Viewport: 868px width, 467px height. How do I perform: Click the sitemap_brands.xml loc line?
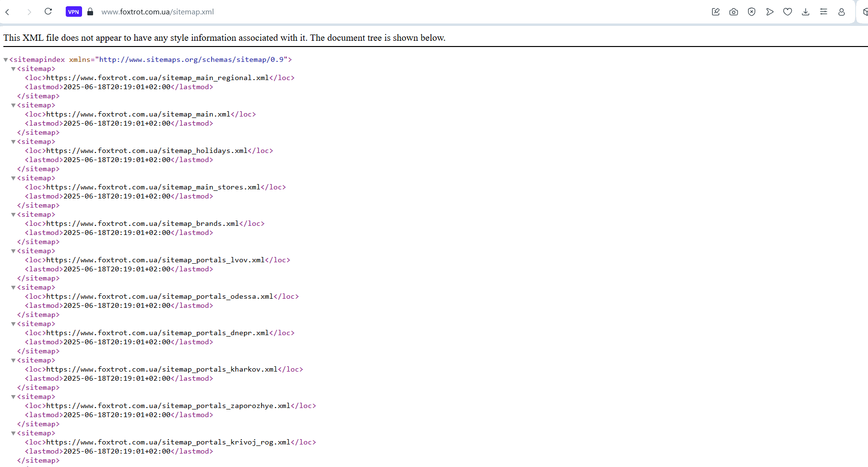[x=145, y=223]
